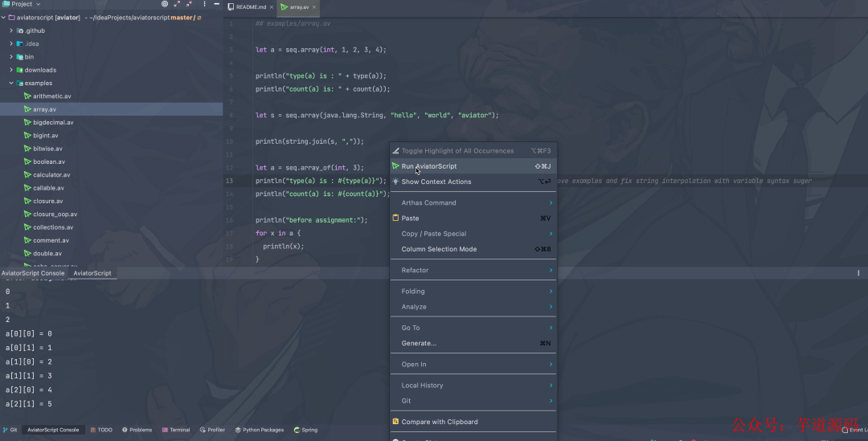Open the Git submenu in context menu
This screenshot has height=441, width=868.
coord(473,401)
